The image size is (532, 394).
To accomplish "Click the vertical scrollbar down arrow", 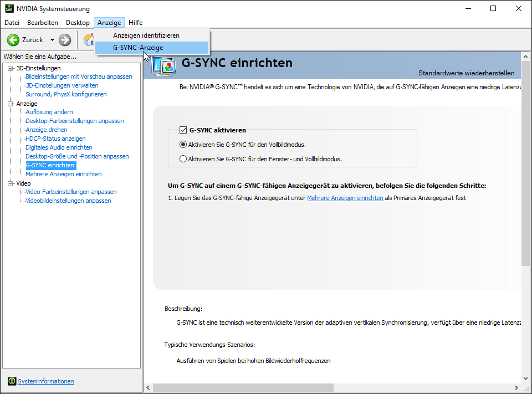I will 525,378.
